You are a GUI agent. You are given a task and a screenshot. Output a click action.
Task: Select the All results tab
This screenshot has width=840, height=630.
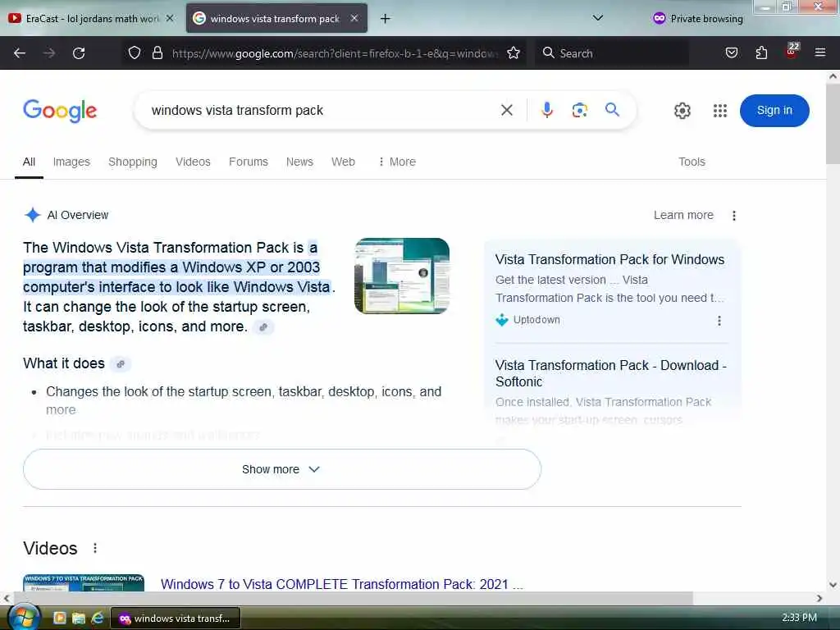tap(29, 162)
